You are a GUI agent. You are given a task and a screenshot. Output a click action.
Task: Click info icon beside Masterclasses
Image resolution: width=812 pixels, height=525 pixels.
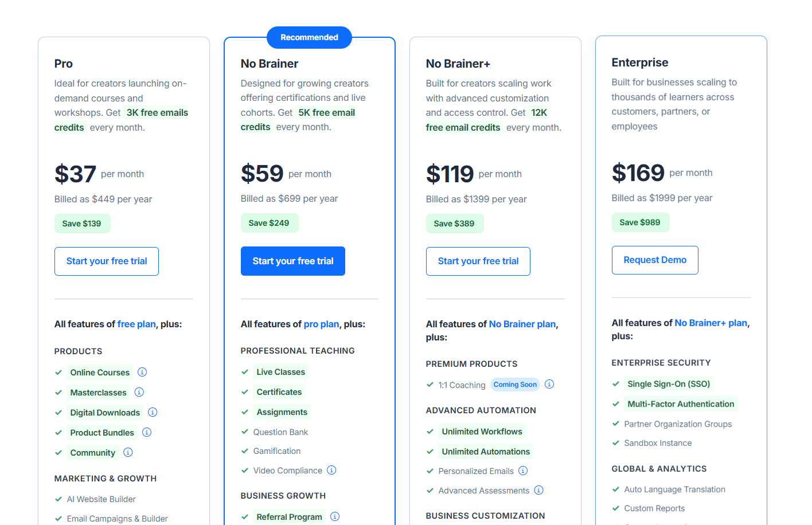139,392
